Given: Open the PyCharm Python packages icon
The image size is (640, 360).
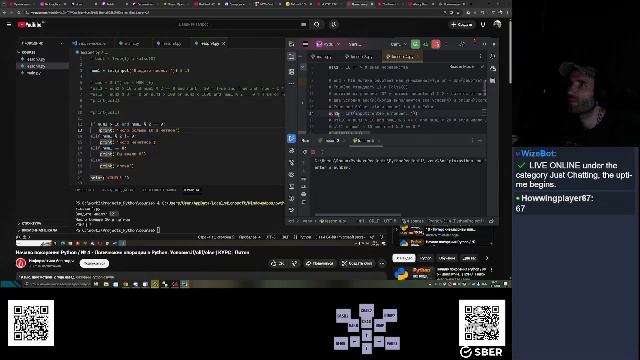Looking at the screenshot, I should [291, 151].
